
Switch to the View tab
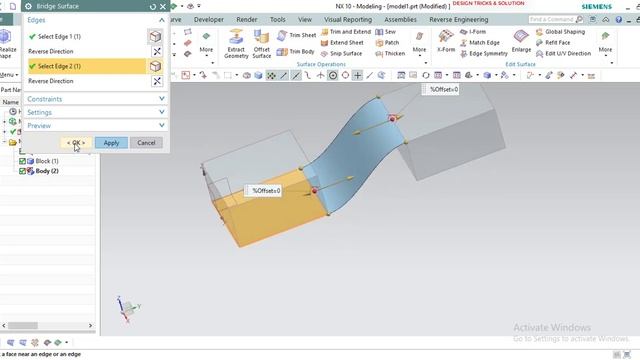[304, 20]
